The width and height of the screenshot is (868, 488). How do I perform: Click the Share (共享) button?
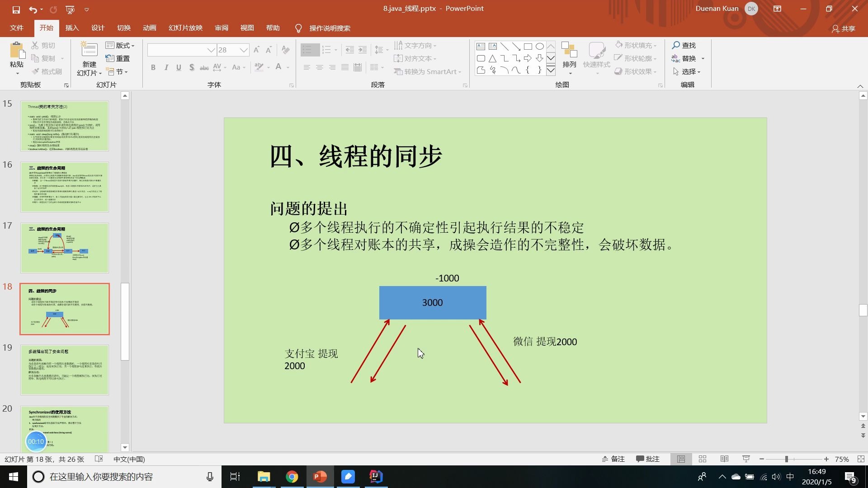click(x=844, y=28)
